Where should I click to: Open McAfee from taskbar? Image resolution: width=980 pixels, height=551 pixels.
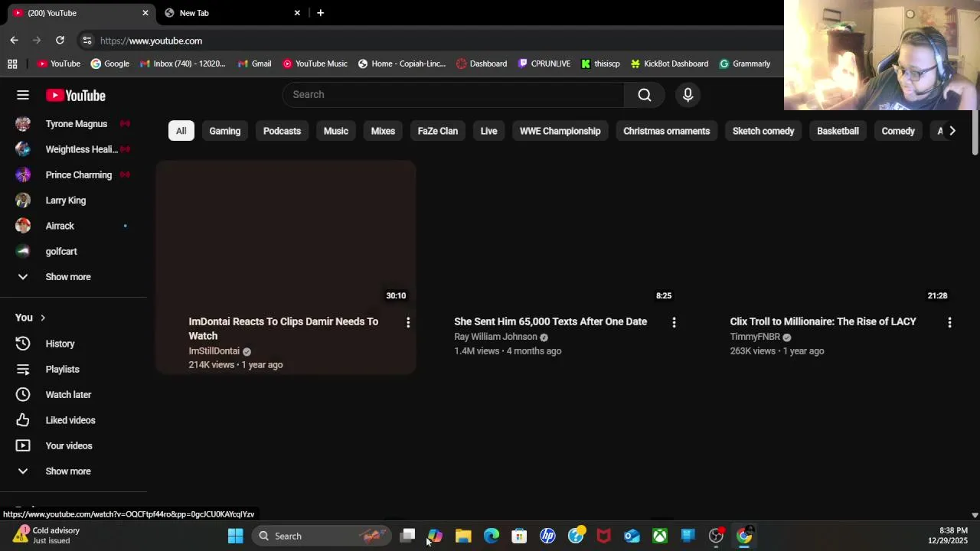[603, 536]
